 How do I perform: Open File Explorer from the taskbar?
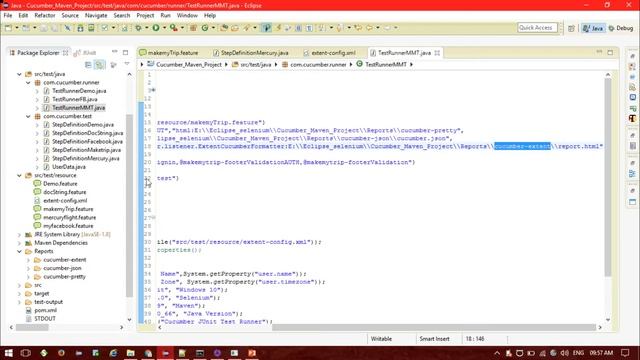coord(131,353)
